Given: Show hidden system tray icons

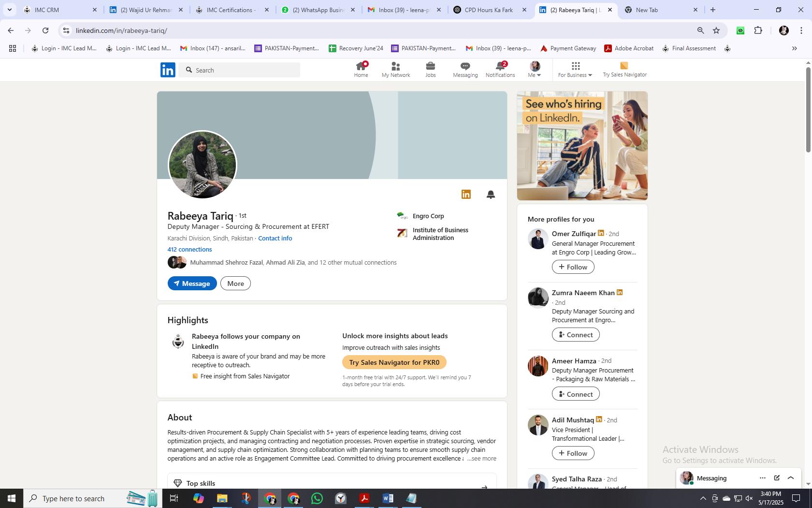Looking at the screenshot, I should point(703,498).
